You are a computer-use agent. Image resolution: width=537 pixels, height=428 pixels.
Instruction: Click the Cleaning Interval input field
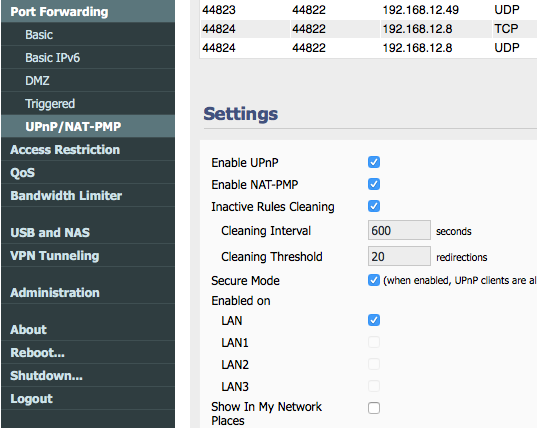[x=399, y=230]
